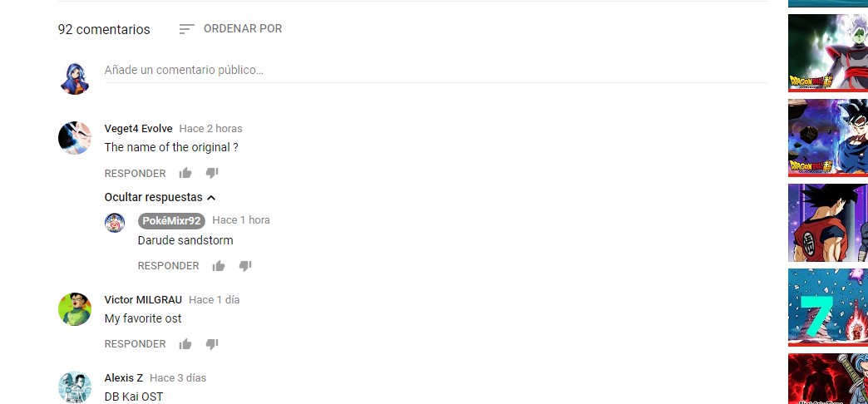The width and height of the screenshot is (868, 404).
Task: Open the Alexis Z commenter name
Action: click(x=123, y=378)
